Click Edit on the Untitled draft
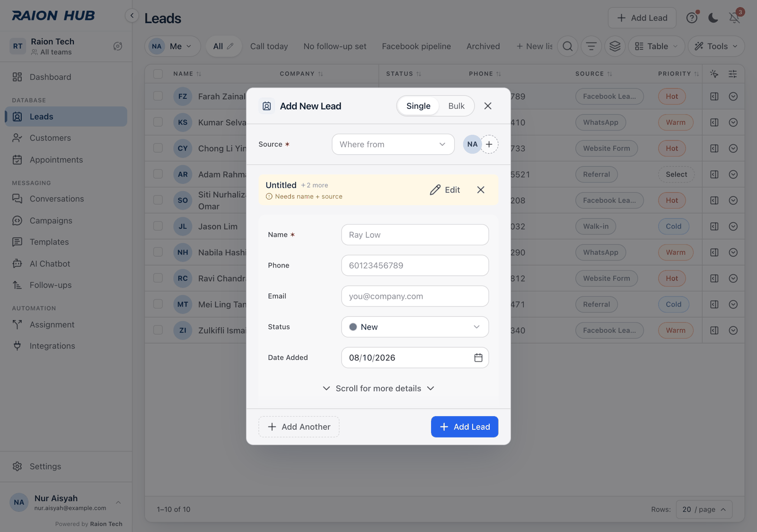The image size is (757, 532). pos(445,190)
